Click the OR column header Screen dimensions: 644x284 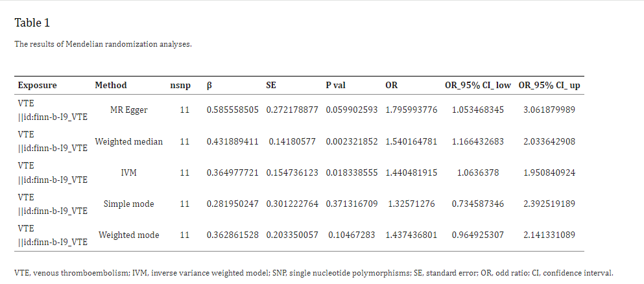point(392,86)
